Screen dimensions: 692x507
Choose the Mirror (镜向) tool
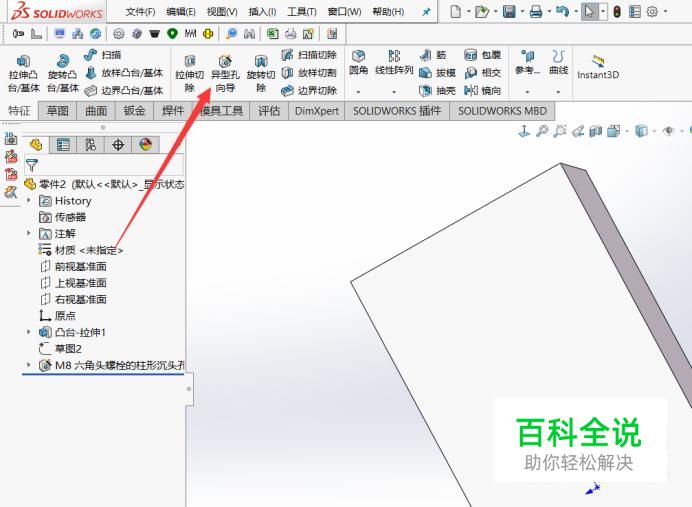click(x=483, y=90)
